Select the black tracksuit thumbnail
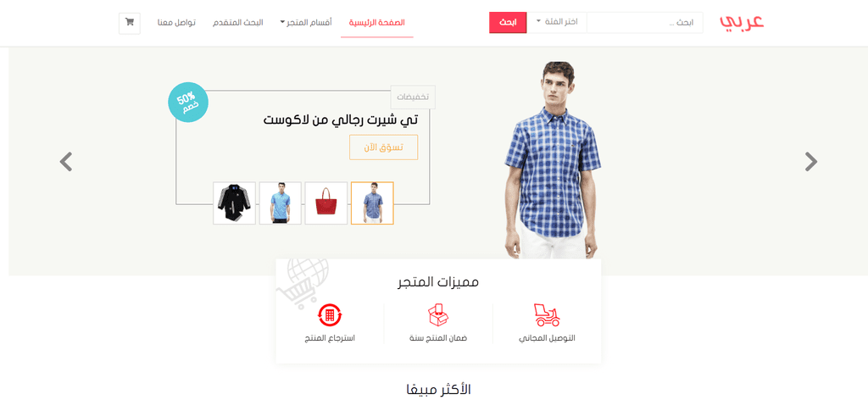The width and height of the screenshot is (868, 400). (234, 203)
